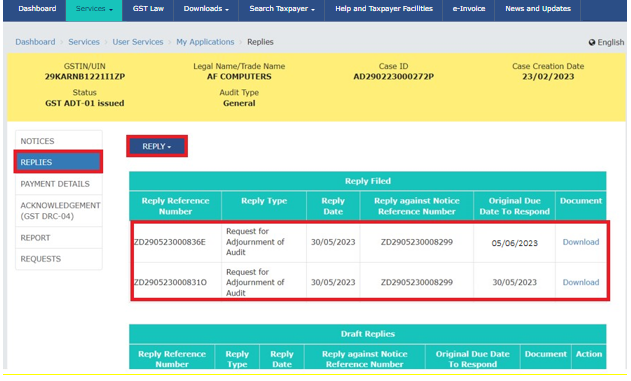Go to My Applications breadcrumb link
The image size is (631, 381).
(205, 42)
